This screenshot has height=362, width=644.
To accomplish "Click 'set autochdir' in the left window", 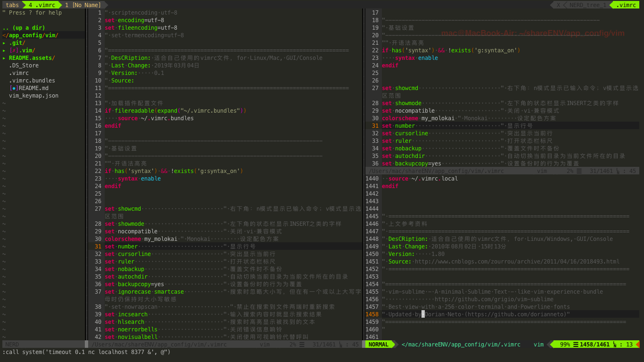I will coord(126,277).
